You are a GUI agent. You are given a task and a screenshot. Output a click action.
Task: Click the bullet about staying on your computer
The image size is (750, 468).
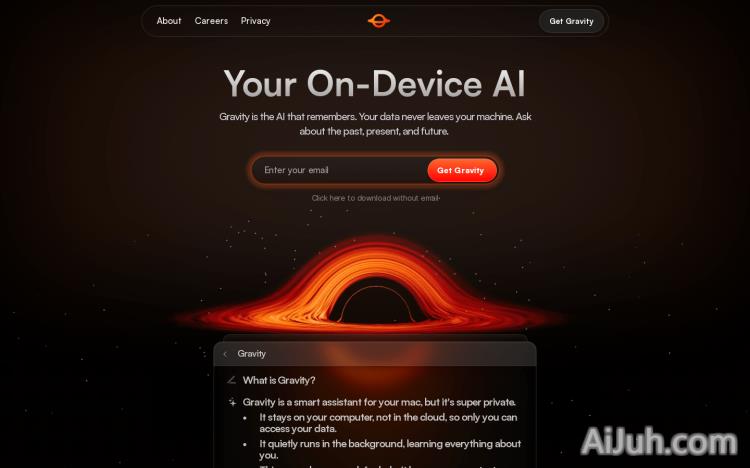[388, 423]
